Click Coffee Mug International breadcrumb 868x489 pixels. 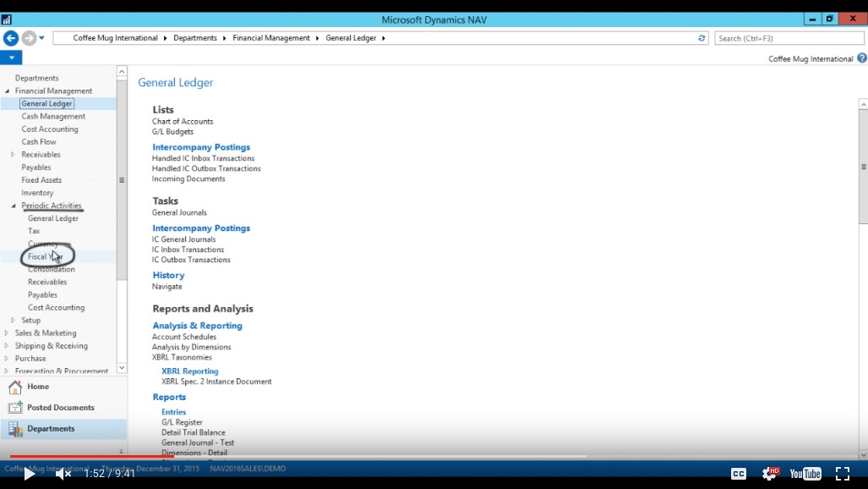pyautogui.click(x=115, y=38)
